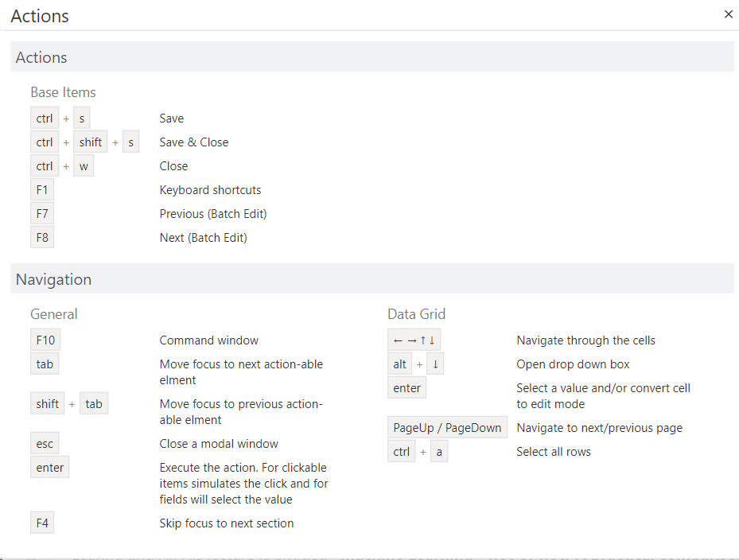Click the F4 key badge
The height and width of the screenshot is (560, 739).
coord(42,523)
